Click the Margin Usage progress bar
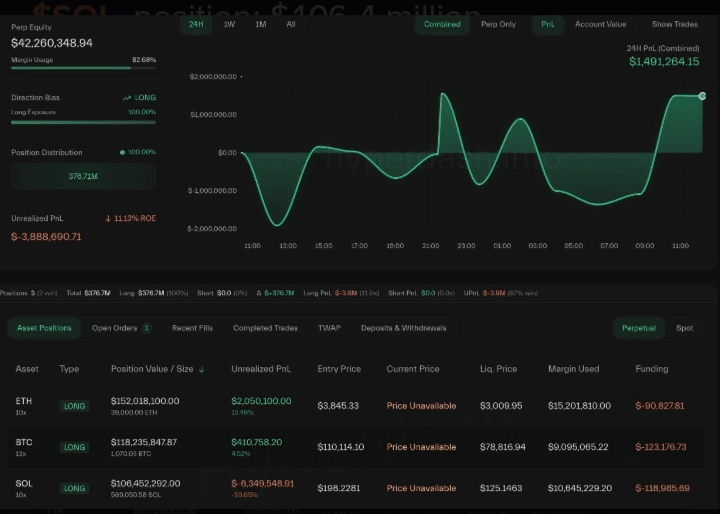720x514 pixels. pos(83,69)
